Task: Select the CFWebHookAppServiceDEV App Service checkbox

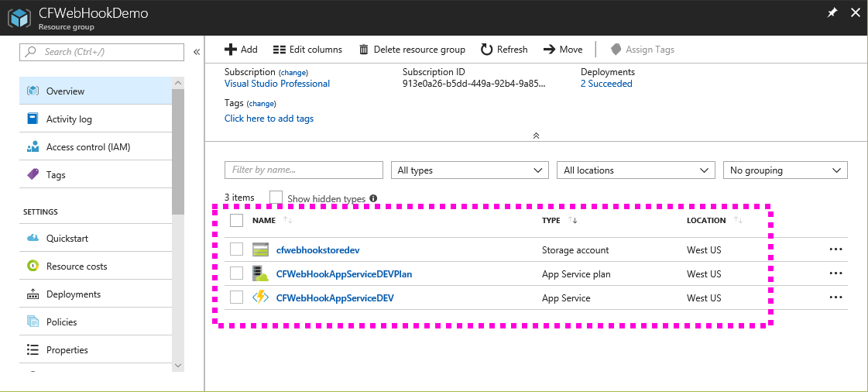Action: pyautogui.click(x=236, y=297)
